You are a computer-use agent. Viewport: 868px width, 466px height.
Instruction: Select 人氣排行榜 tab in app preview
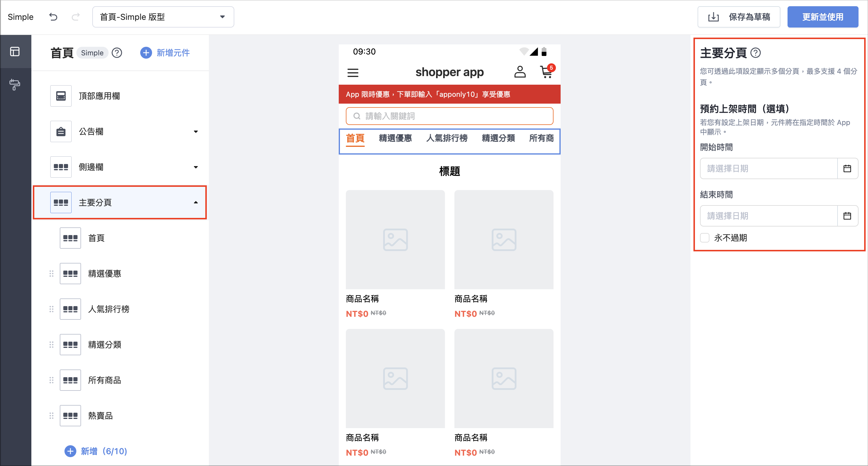click(x=447, y=138)
